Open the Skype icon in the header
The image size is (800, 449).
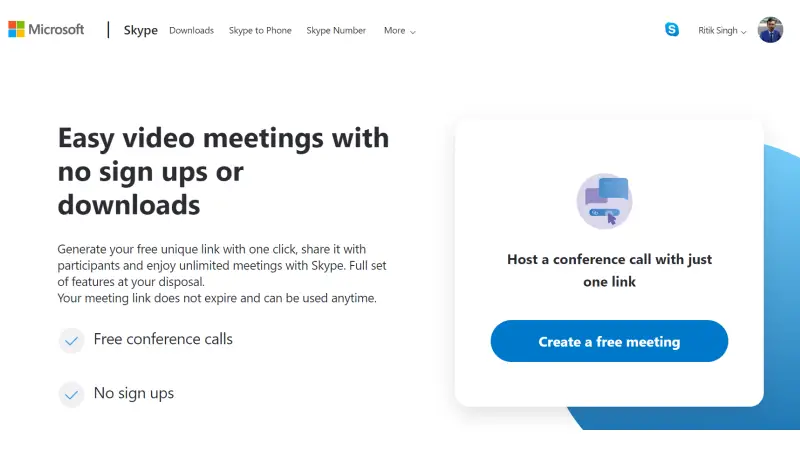672,30
